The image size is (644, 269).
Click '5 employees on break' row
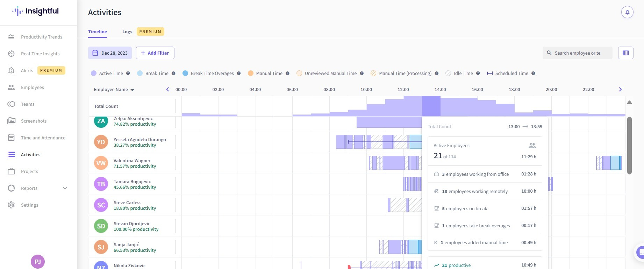click(x=485, y=208)
